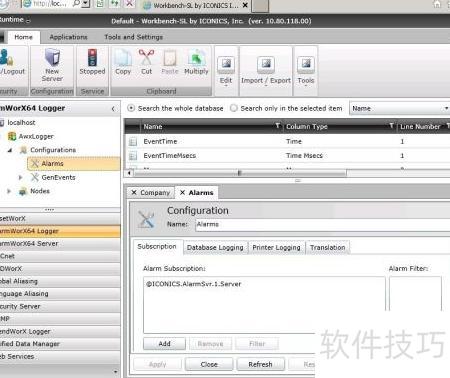Click the Alarm Filter list box
Viewport: 450px width, 378px height.
[415, 293]
